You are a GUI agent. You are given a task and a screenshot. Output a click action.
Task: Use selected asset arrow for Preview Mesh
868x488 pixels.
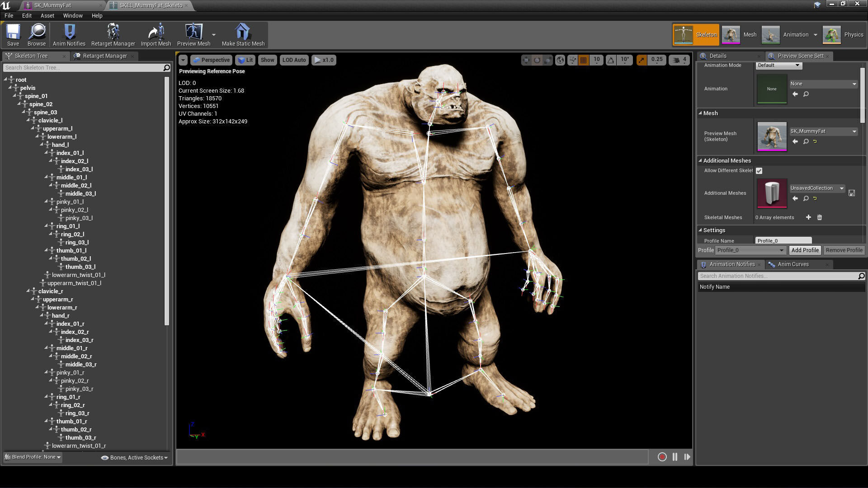point(795,141)
